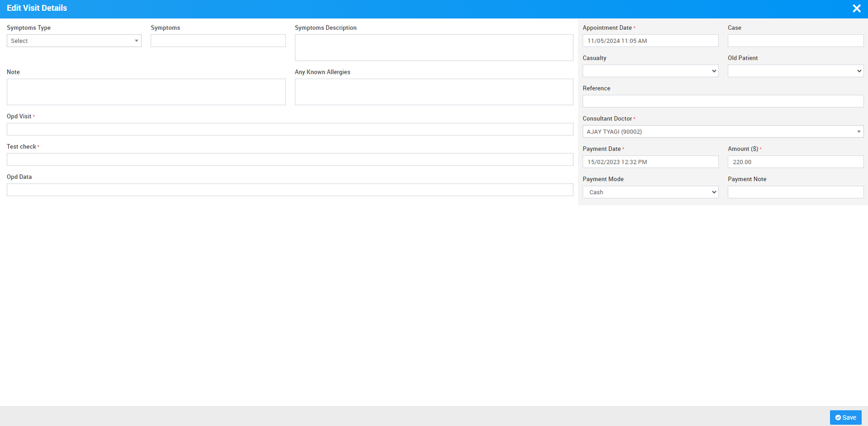This screenshot has width=868, height=426.
Task: Click the Save button
Action: tap(845, 417)
